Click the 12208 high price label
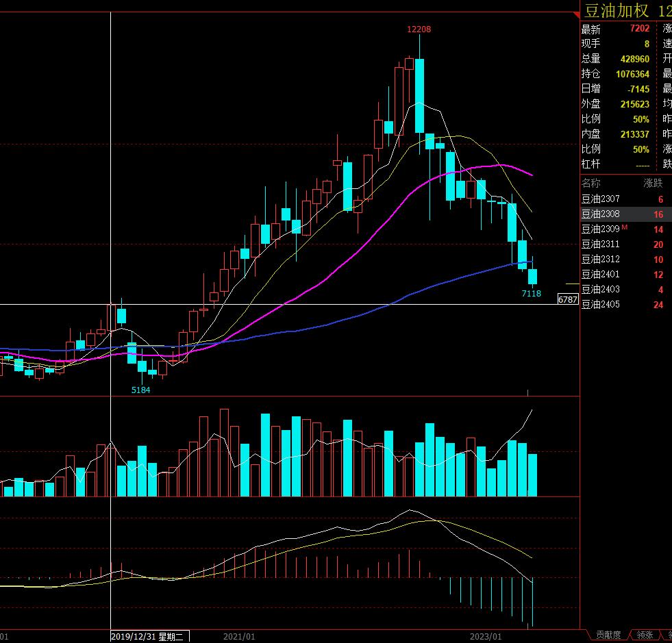This screenshot has width=672, height=643. coord(419,29)
